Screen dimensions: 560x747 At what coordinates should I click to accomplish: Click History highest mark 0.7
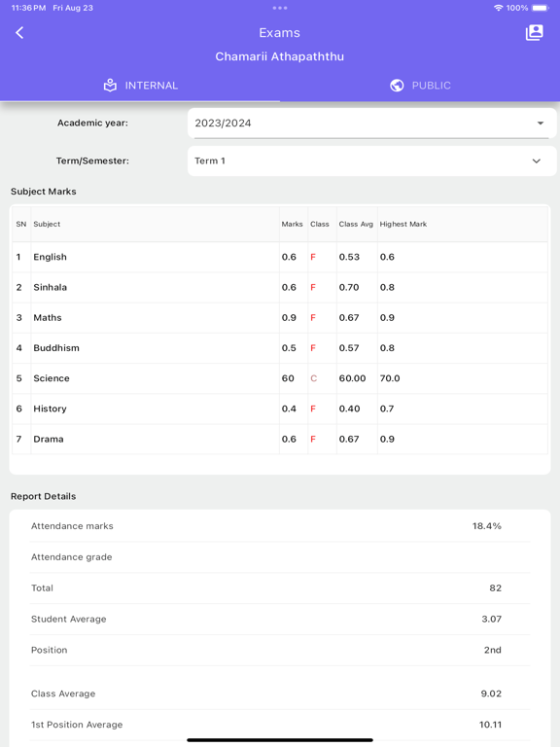pyautogui.click(x=387, y=409)
